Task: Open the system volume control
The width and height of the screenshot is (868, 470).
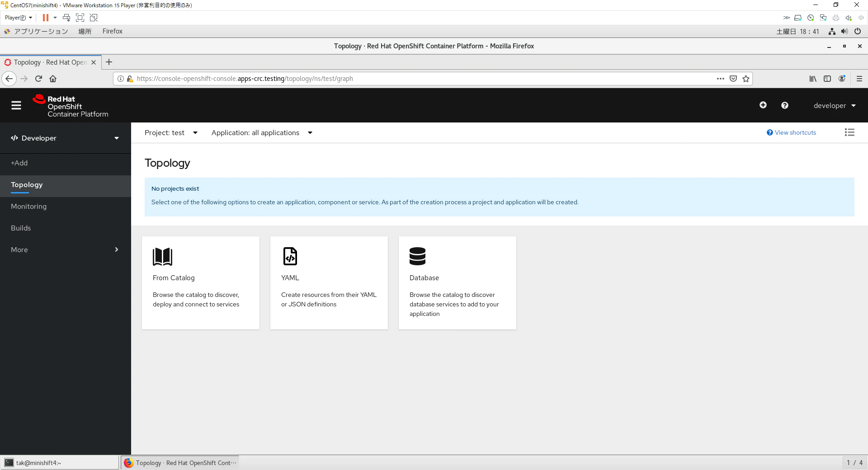Action: (x=844, y=31)
